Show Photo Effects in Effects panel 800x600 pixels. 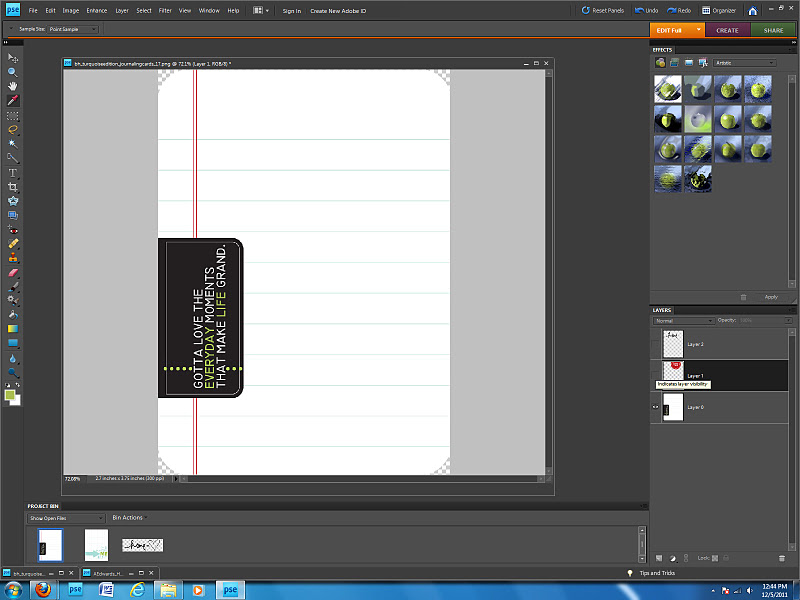click(x=689, y=63)
